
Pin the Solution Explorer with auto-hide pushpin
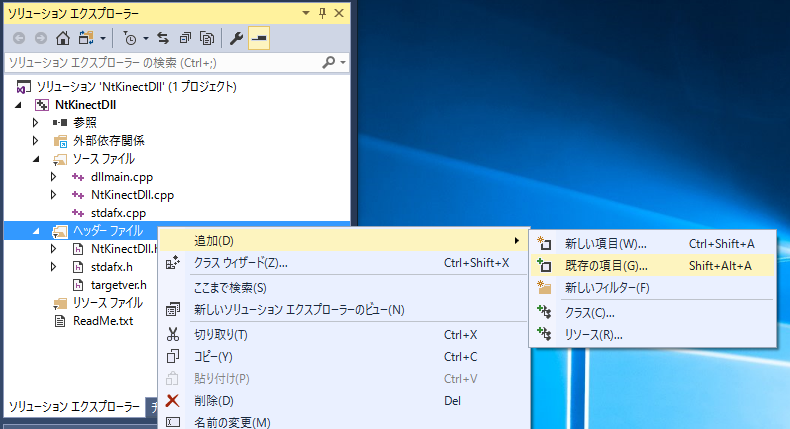pyautogui.click(x=322, y=13)
